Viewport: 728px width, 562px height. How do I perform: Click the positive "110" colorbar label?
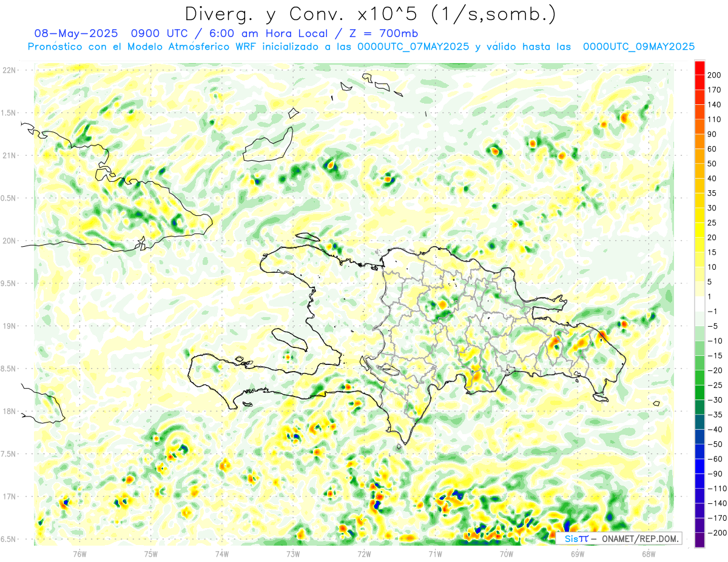coord(715,119)
